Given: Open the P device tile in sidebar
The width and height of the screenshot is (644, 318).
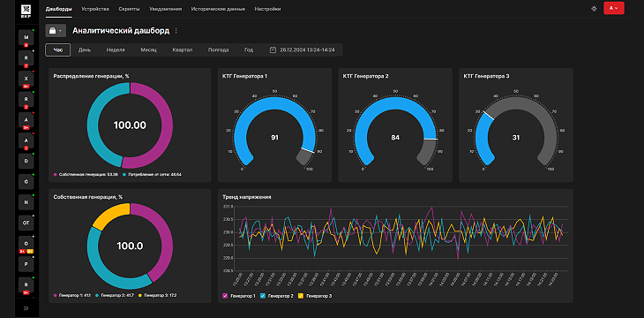Looking at the screenshot, I should (x=26, y=264).
